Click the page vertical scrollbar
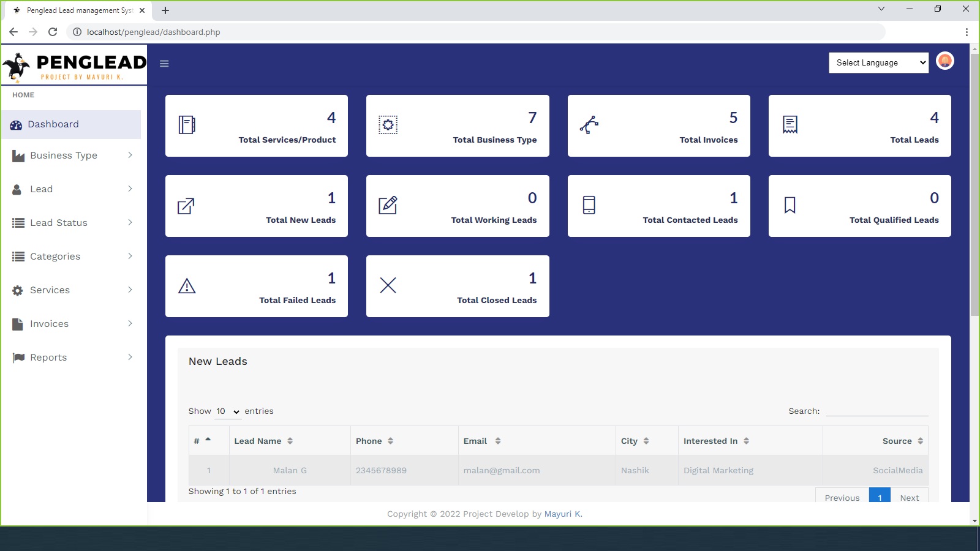This screenshot has height=551, width=980. pos(974,184)
